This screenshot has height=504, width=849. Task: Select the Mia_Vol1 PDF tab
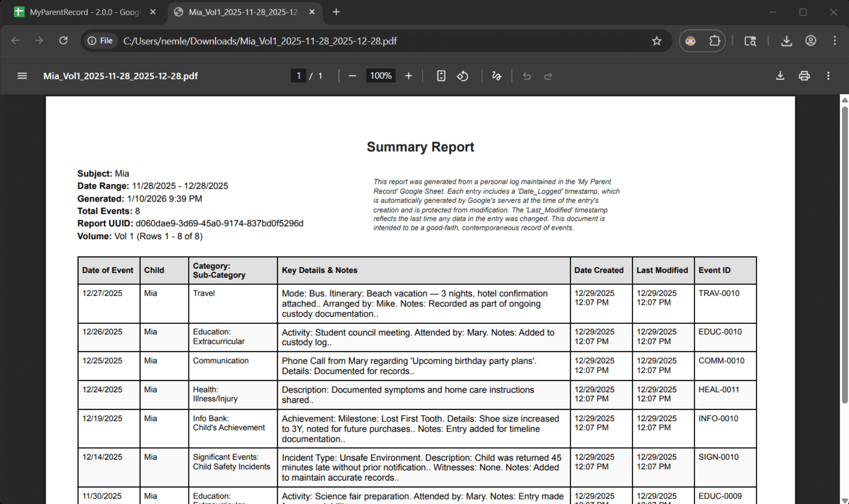[244, 12]
